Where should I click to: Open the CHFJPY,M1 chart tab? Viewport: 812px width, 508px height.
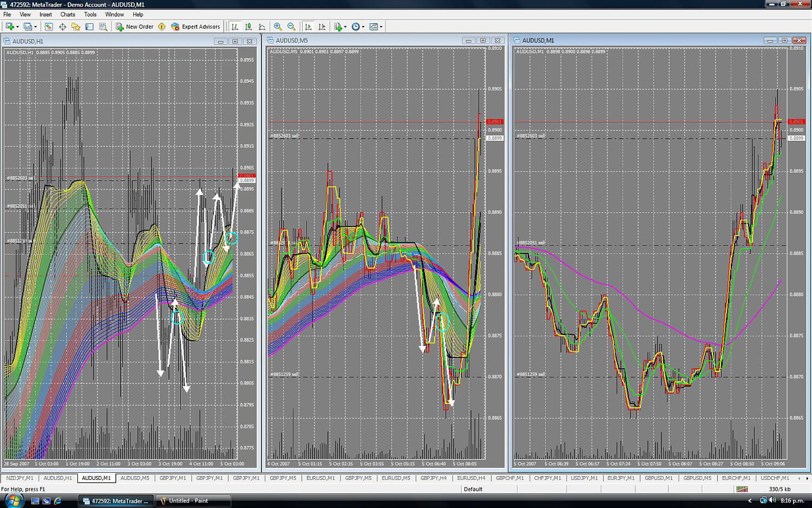click(547, 478)
